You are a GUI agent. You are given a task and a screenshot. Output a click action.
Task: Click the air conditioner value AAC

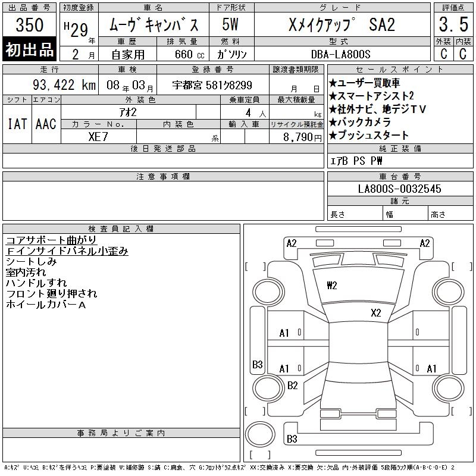click(46, 124)
